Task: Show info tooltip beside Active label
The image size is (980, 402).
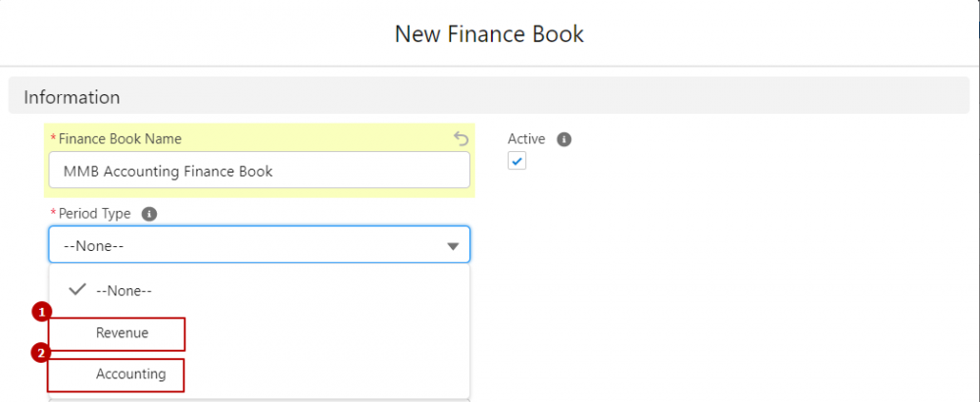Action: point(563,139)
